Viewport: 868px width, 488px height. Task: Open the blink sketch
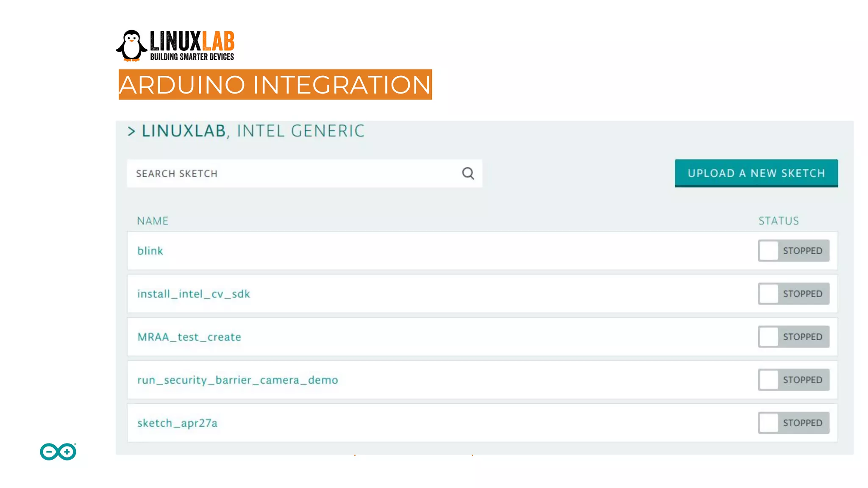(150, 251)
